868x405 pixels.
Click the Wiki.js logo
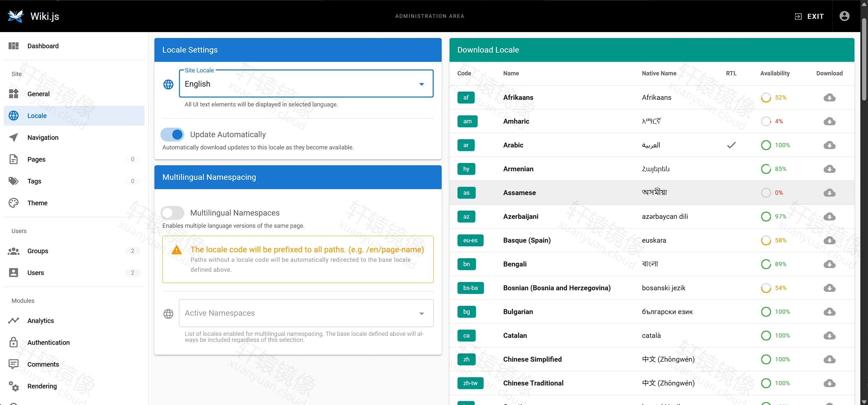pyautogui.click(x=16, y=16)
